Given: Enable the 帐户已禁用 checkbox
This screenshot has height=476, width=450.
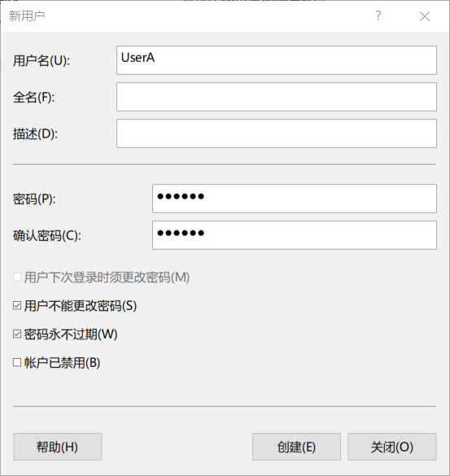Looking at the screenshot, I should coord(17,362).
